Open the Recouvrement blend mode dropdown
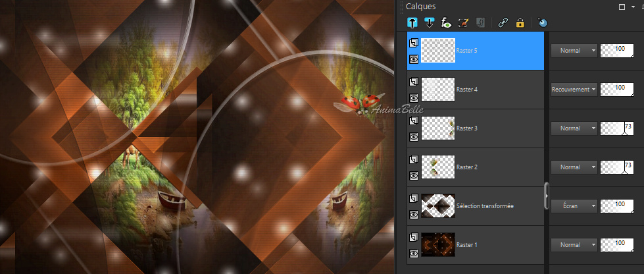Image resolution: width=644 pixels, height=274 pixels. pos(574,90)
